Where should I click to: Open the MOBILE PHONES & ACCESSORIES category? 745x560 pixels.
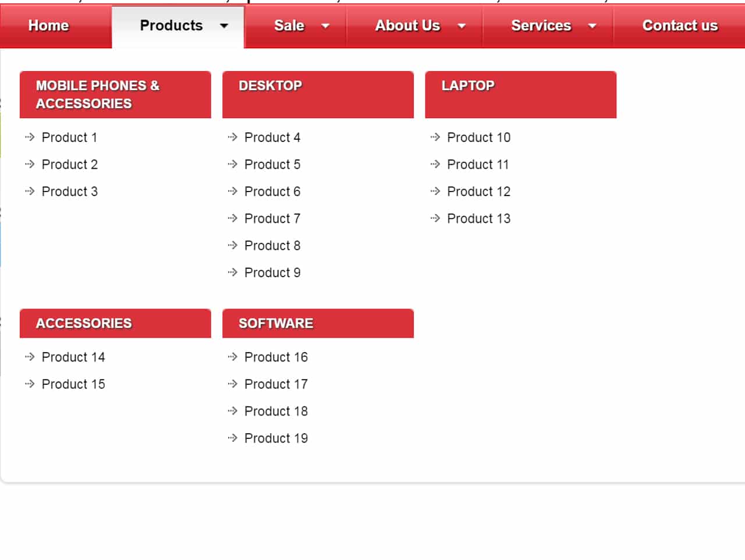(x=115, y=95)
